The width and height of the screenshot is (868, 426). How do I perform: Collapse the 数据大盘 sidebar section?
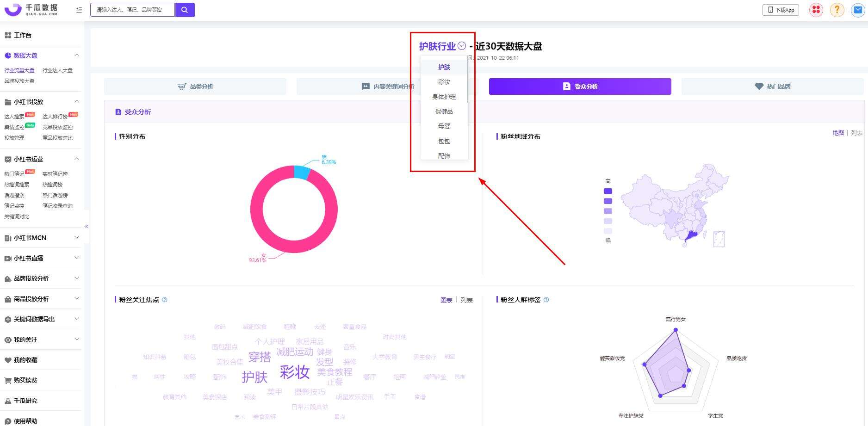77,56
